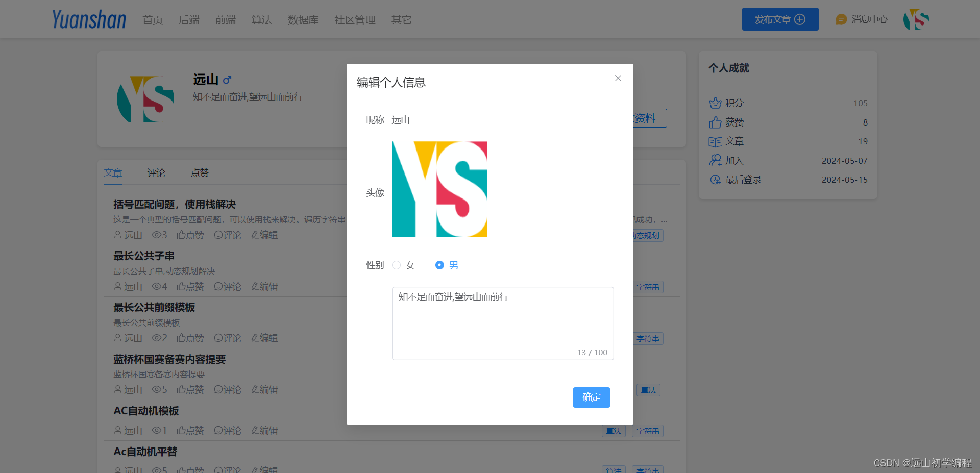Click the 文章 book icon in achievements
This screenshot has width=980, height=473.
715,142
